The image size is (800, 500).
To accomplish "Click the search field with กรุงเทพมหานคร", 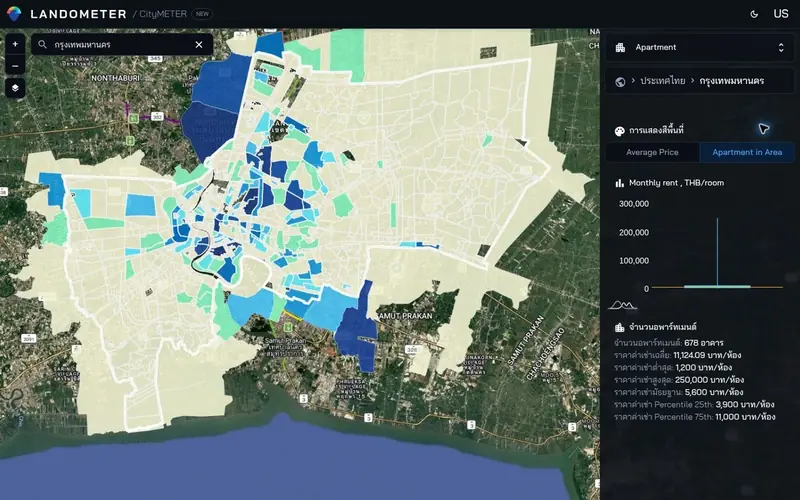I will pyautogui.click(x=122, y=45).
